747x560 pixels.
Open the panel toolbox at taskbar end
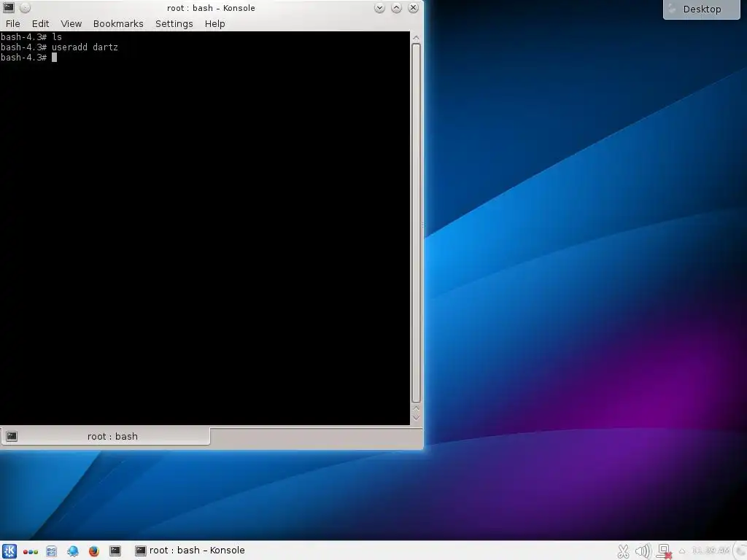pos(741,551)
